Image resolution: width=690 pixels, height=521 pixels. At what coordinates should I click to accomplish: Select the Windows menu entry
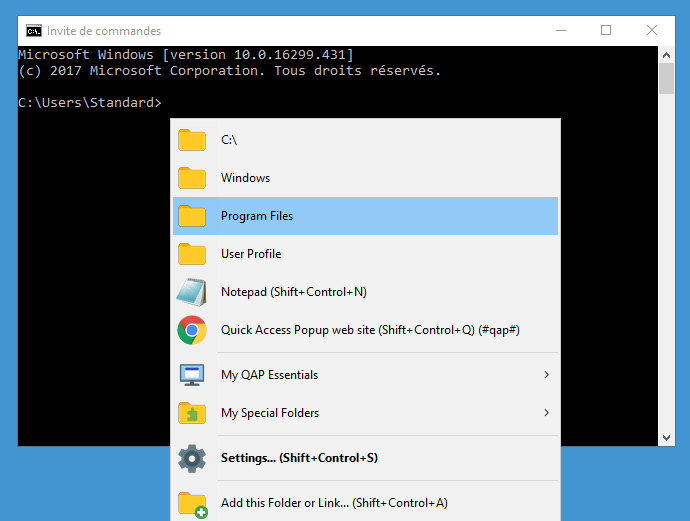[365, 178]
